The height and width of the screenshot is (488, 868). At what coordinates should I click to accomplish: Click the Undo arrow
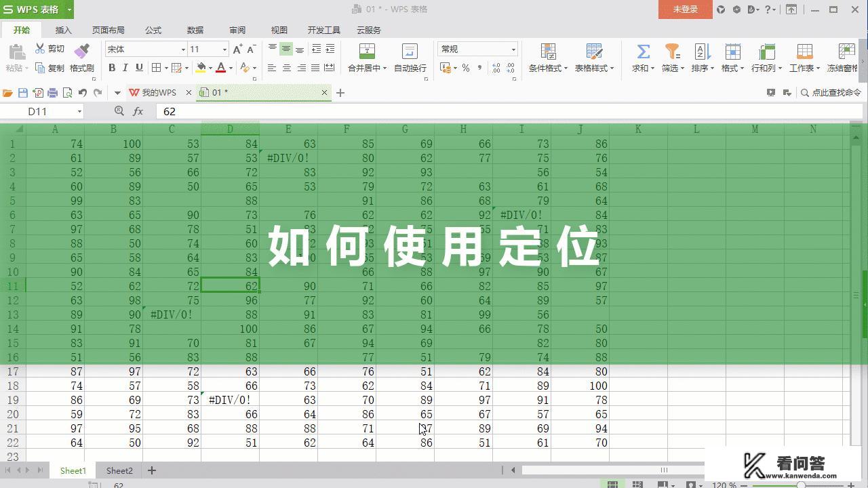click(83, 93)
